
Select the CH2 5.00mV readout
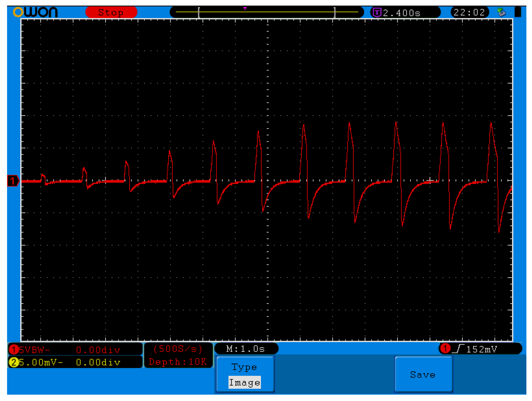coord(41,362)
